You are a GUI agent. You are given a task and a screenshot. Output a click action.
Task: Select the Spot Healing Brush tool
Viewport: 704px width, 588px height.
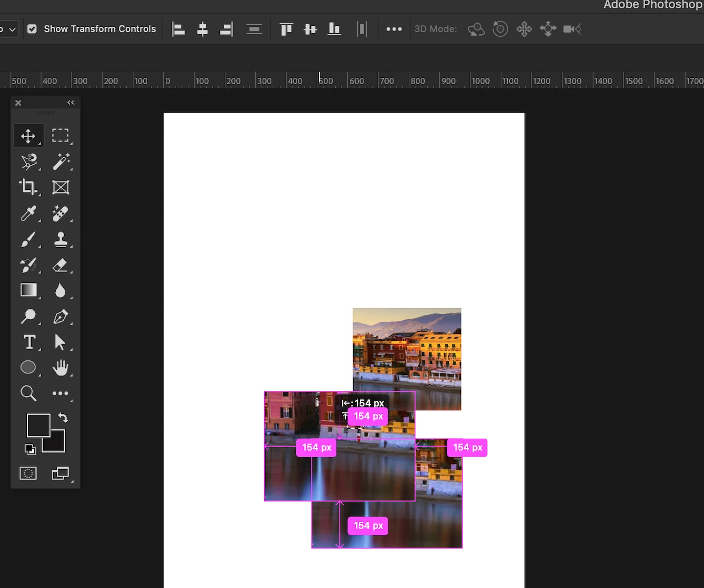[x=61, y=213]
